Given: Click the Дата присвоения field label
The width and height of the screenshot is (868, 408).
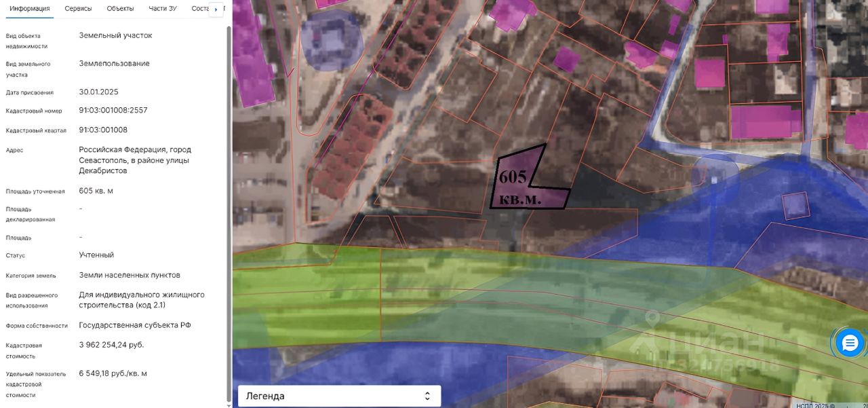Looking at the screenshot, I should (29, 92).
